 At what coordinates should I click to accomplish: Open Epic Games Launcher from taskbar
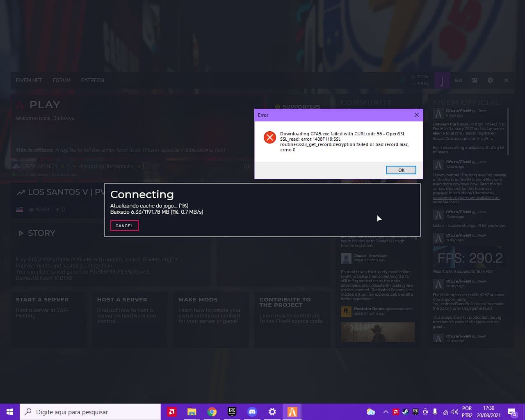coord(232,412)
